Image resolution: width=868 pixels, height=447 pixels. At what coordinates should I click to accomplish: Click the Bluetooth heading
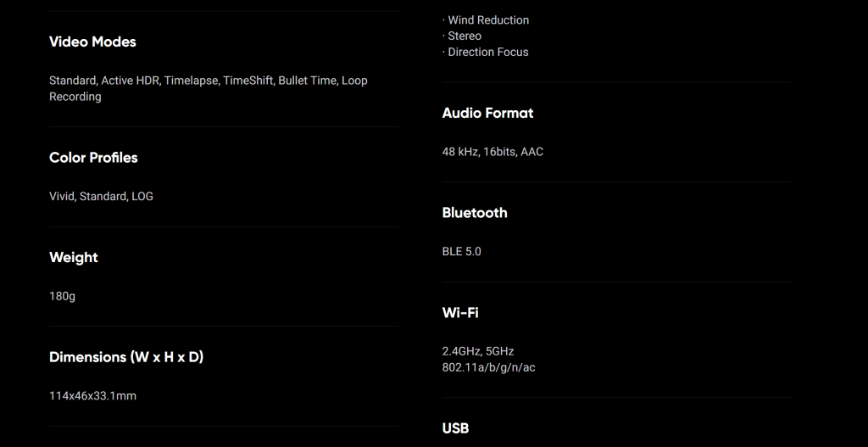475,213
